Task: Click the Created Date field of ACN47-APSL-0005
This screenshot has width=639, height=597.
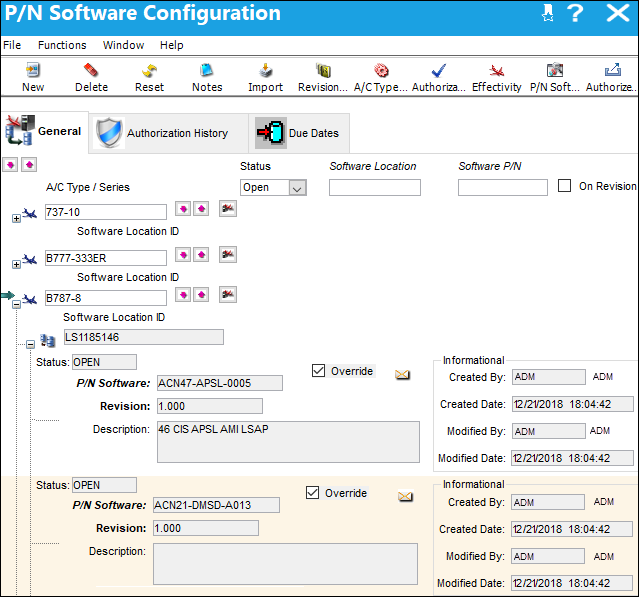Action: tap(573, 405)
